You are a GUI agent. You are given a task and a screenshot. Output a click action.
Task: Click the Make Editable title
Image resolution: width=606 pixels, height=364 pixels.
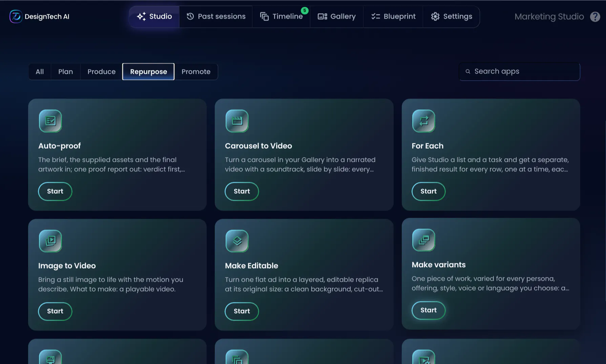tap(251, 266)
